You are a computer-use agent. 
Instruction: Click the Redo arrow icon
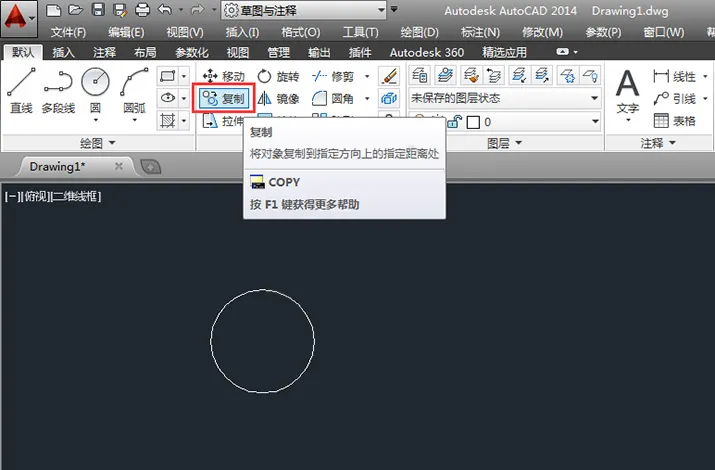pos(197,10)
